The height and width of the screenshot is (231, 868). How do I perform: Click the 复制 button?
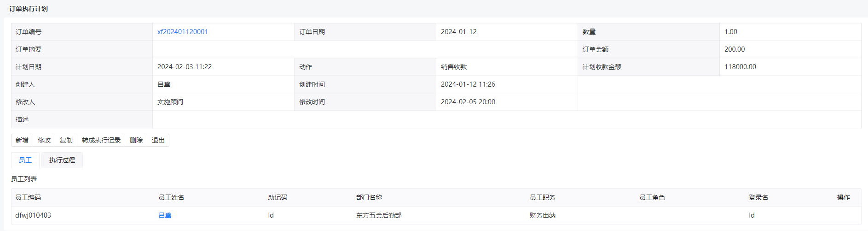tap(66, 140)
